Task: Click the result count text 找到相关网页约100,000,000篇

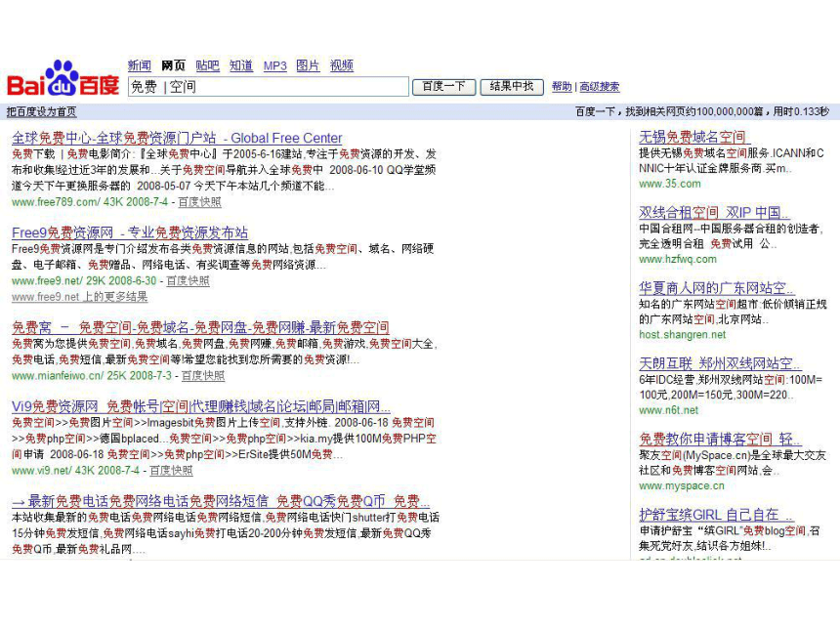Action: pyautogui.click(x=694, y=111)
